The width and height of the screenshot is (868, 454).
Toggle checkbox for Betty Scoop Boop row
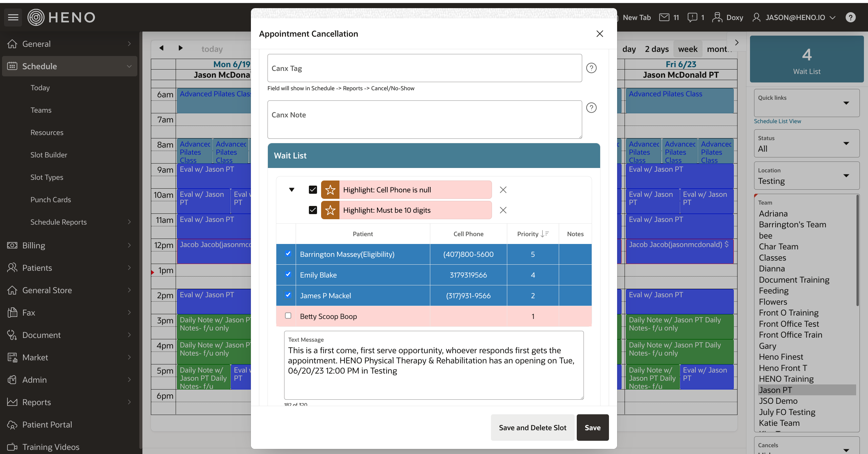click(x=288, y=316)
